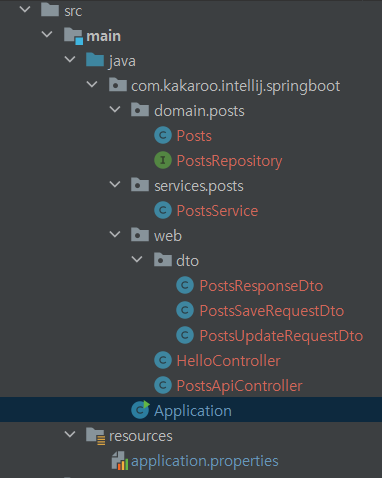Open the PostsResponseDto file
Viewport: 382px width, 478px height.
pos(261,286)
